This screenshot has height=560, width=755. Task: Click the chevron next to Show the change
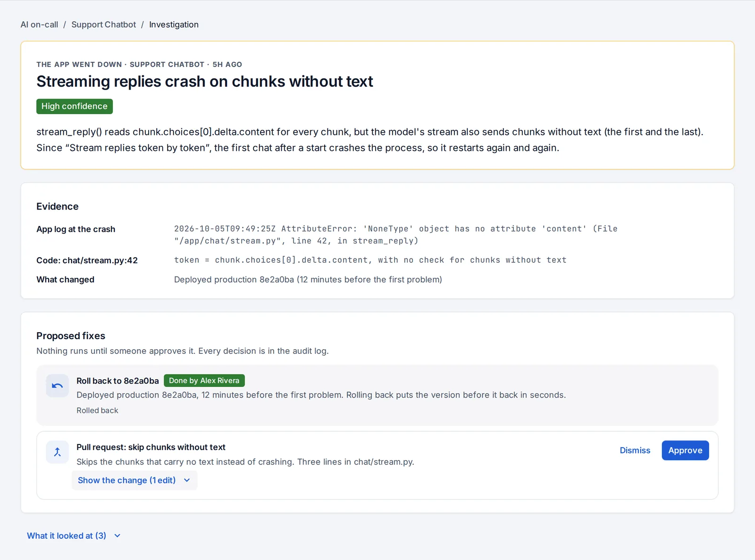187,480
